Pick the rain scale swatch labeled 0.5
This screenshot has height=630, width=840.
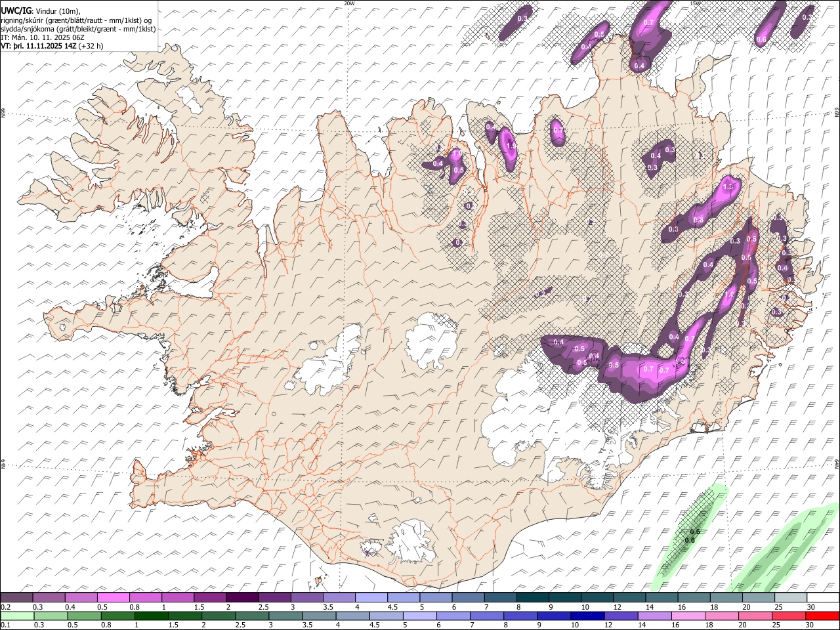(x=84, y=616)
